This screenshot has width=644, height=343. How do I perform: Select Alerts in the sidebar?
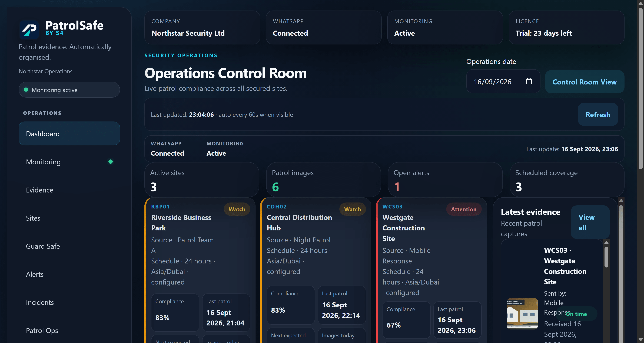69,274
